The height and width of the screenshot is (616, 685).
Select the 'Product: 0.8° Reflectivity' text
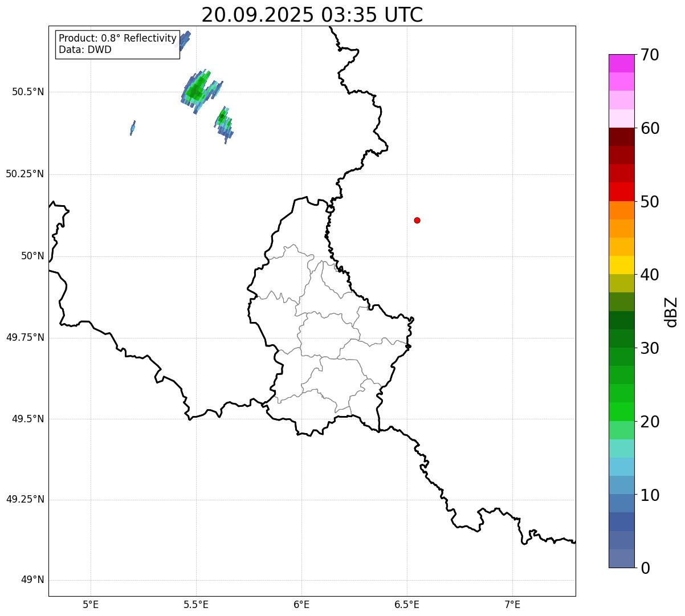pyautogui.click(x=118, y=38)
